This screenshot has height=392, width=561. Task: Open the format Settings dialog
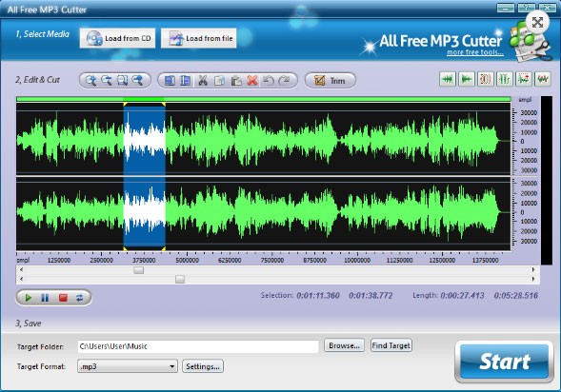[x=203, y=366]
